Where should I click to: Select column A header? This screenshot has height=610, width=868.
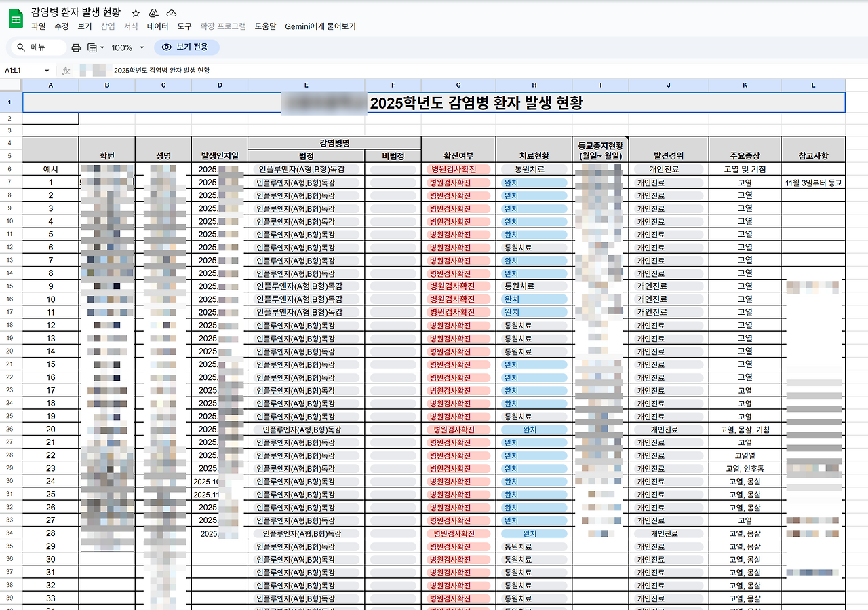[x=51, y=85]
